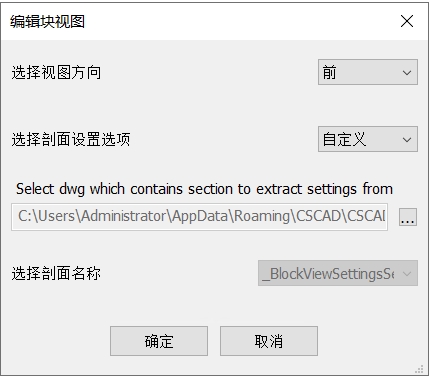Click the 编辑块视图 title text
Screen dimensions: 429x376
click(x=47, y=22)
